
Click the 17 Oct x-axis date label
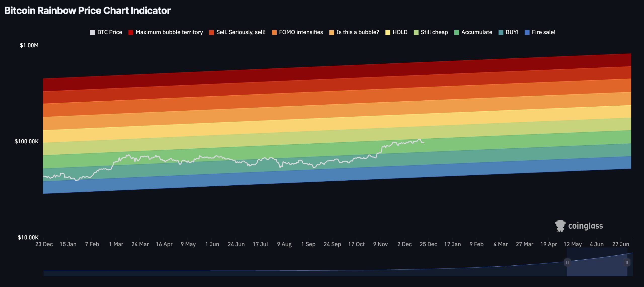(356, 244)
